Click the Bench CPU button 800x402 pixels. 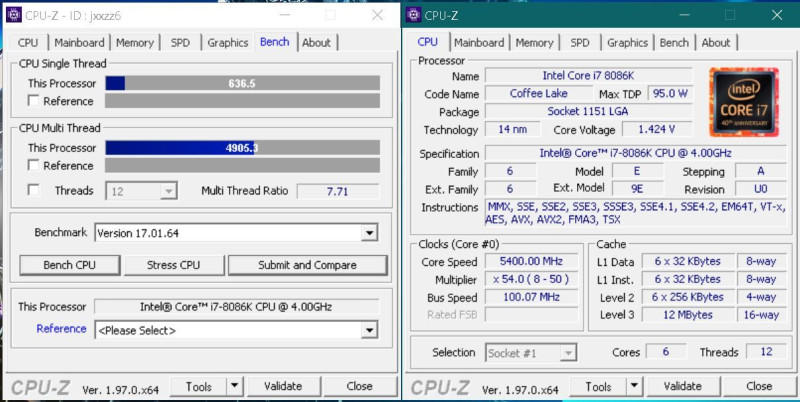69,265
